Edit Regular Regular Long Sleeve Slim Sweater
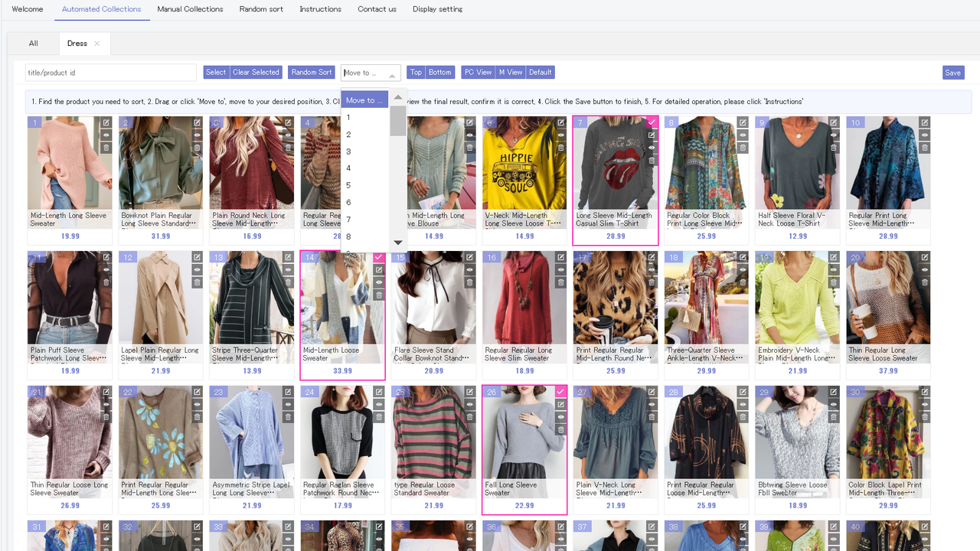This screenshot has width=980, height=551. click(x=560, y=257)
